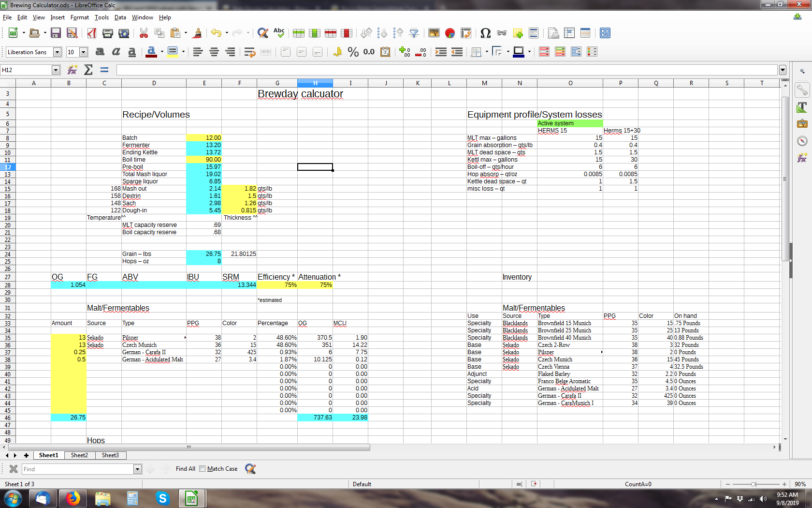This screenshot has height=508, width=812.
Task: Open the font color dropdown arrow
Action: pyautogui.click(x=162, y=52)
